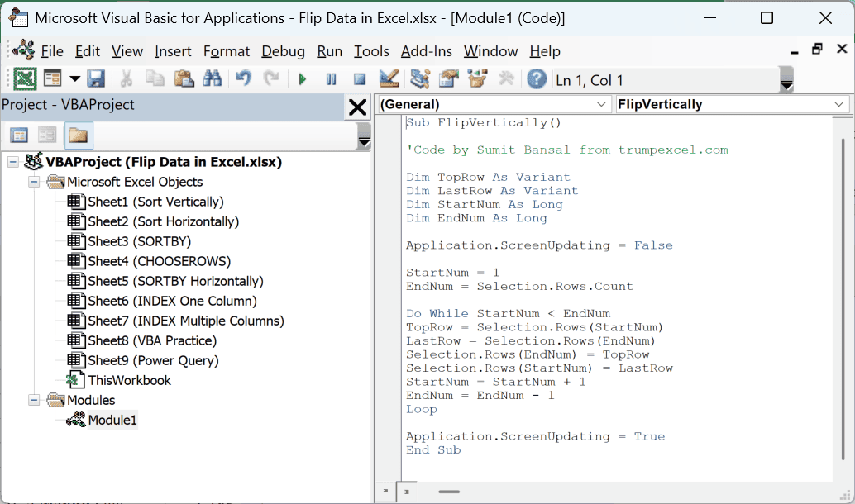Open the Debug menu
The image size is (855, 504).
[x=283, y=51]
